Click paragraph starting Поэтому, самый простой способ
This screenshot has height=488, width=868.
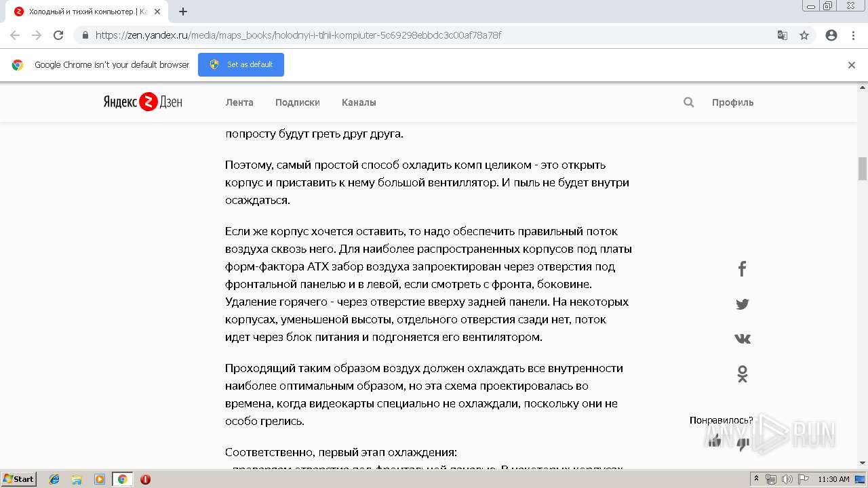click(x=427, y=182)
